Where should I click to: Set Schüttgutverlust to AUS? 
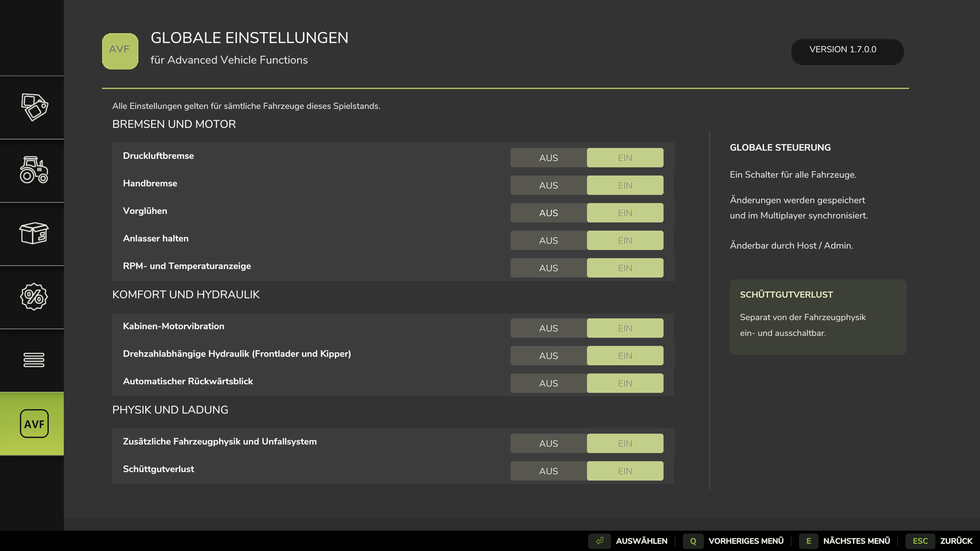(x=549, y=471)
